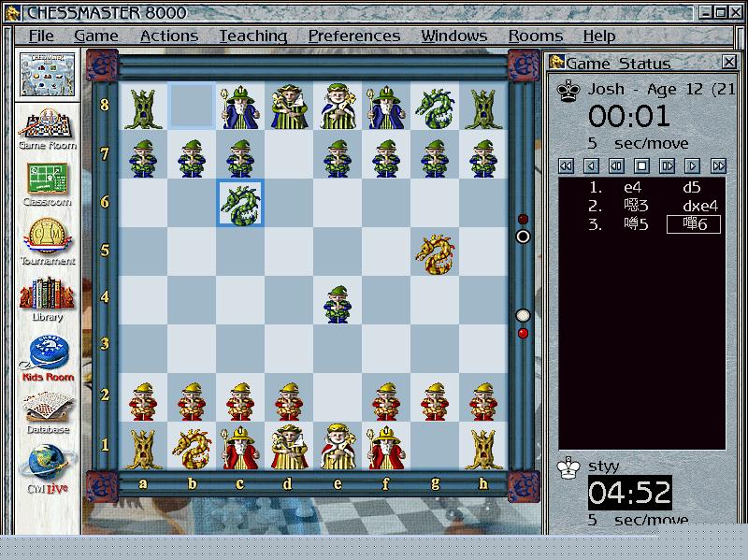
Task: Select the white queen on d1
Action: (289, 447)
